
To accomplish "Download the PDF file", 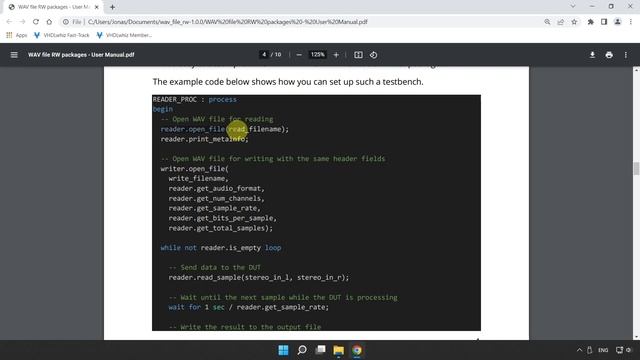I will coord(592,55).
